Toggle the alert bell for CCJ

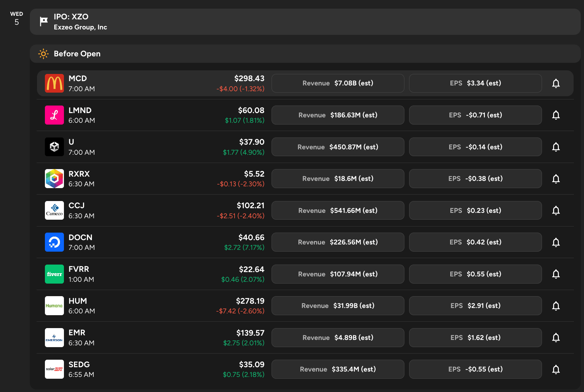[x=556, y=210]
